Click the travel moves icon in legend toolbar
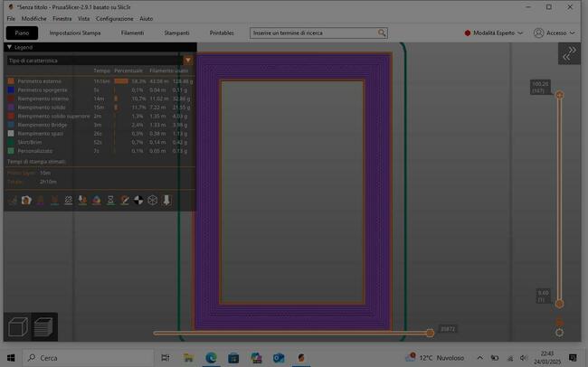This screenshot has width=588, height=367. click(x=13, y=200)
